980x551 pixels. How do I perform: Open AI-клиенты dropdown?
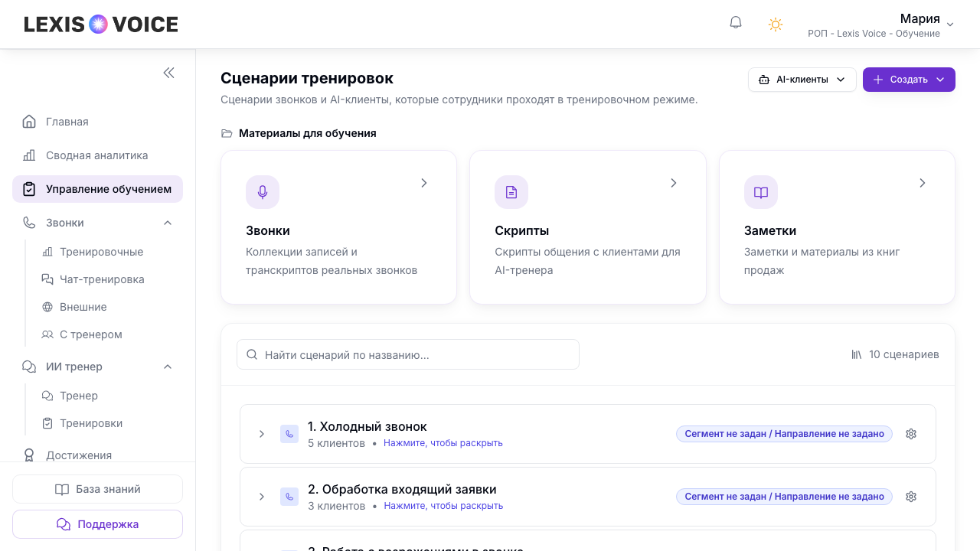802,80
